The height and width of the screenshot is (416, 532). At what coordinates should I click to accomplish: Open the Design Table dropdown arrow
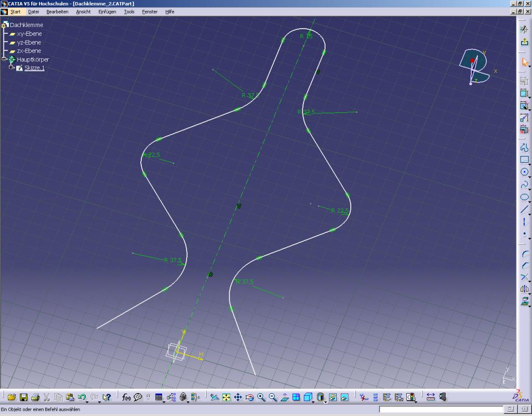[x=164, y=402]
